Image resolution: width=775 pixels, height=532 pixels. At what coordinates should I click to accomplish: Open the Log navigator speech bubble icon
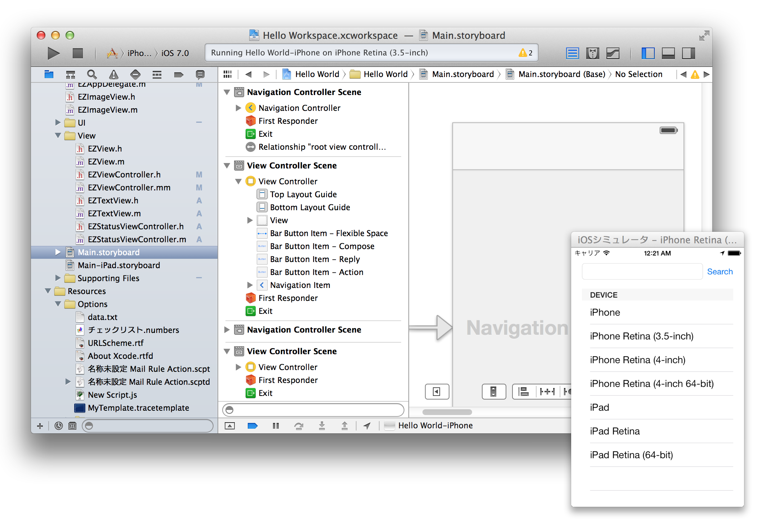click(x=200, y=75)
